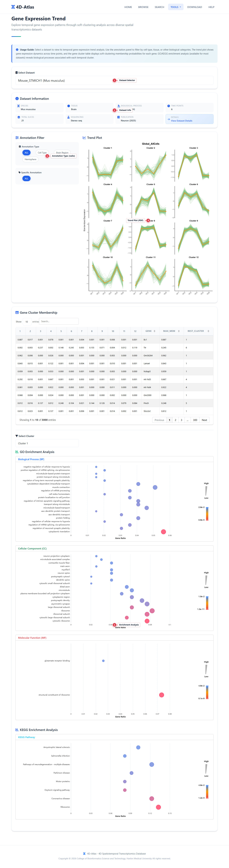
Task: Click the gene name Gm36264
Action: 148,355
